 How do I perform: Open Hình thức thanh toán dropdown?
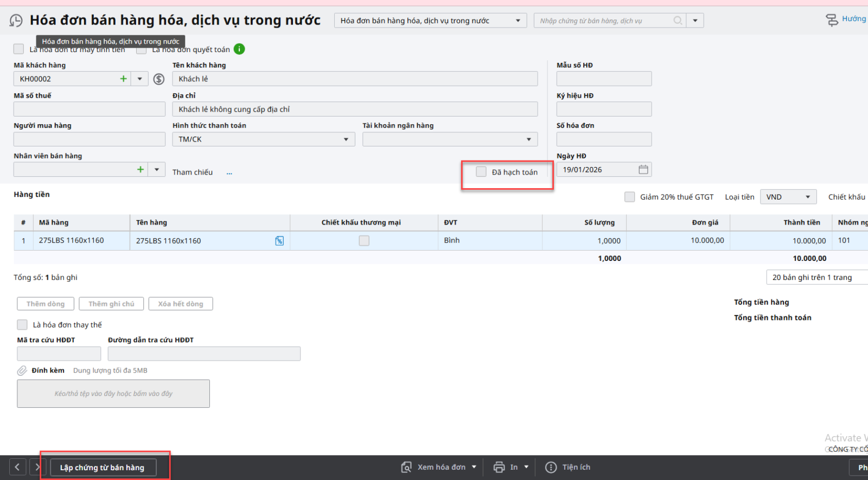(264, 139)
